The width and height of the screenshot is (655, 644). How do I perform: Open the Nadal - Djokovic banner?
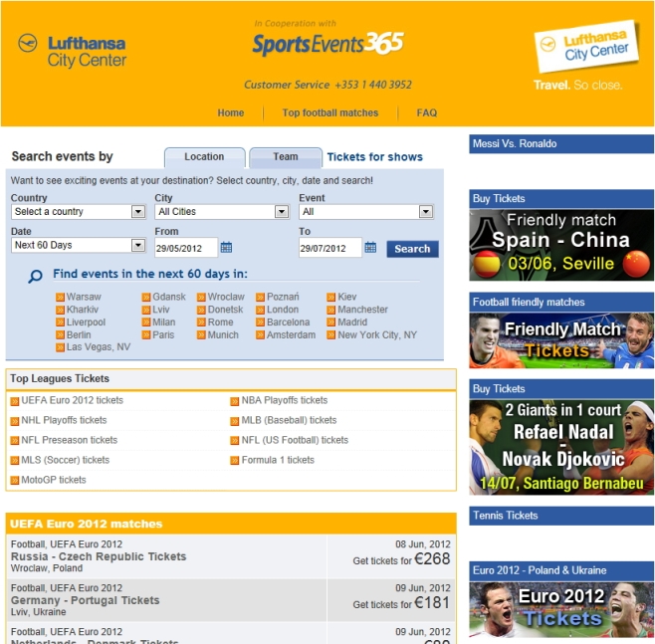(x=561, y=447)
